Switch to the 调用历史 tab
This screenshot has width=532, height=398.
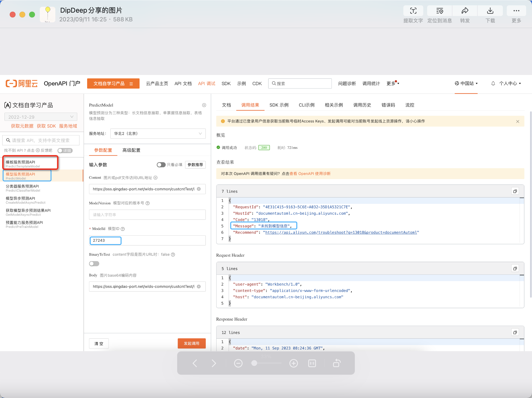pyautogui.click(x=362, y=105)
